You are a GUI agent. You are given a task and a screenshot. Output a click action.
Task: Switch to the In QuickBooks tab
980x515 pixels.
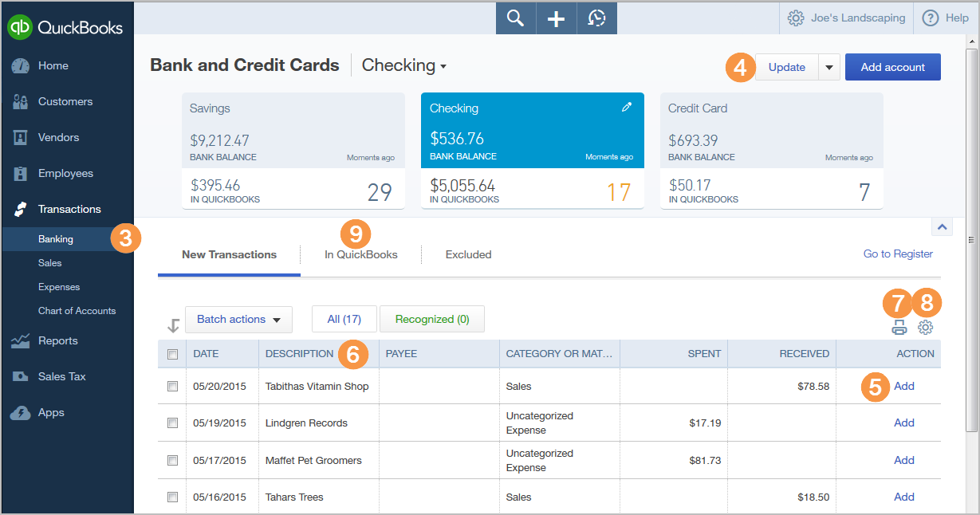tap(360, 255)
